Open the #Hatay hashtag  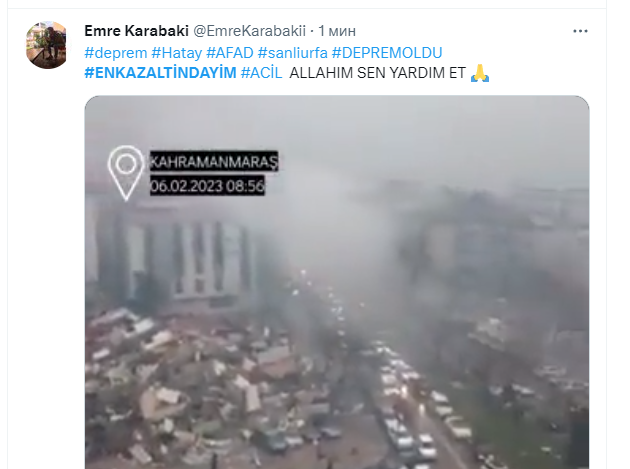177,53
